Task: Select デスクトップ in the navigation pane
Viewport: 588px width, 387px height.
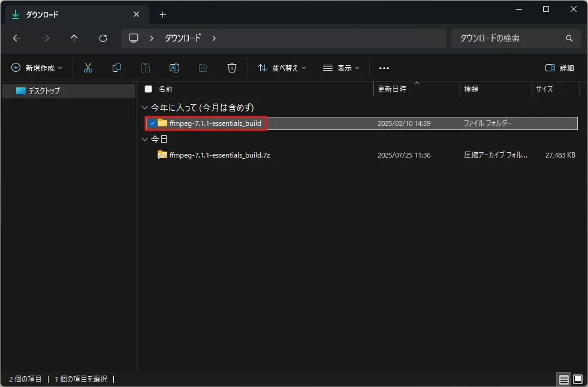Action: click(69, 90)
